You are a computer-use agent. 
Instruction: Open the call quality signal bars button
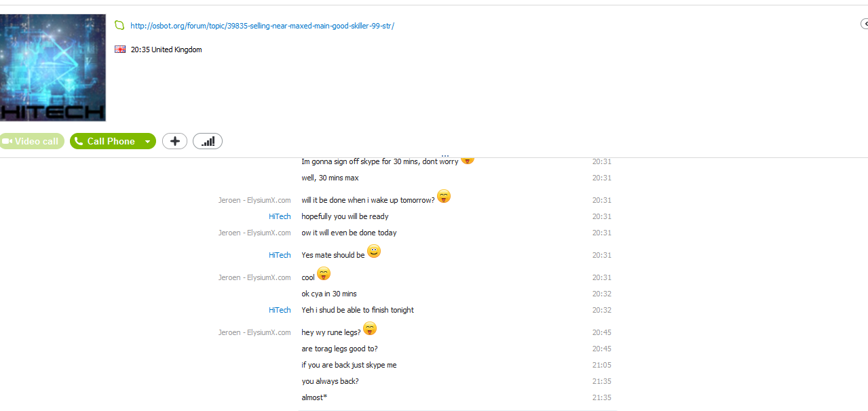pyautogui.click(x=208, y=141)
